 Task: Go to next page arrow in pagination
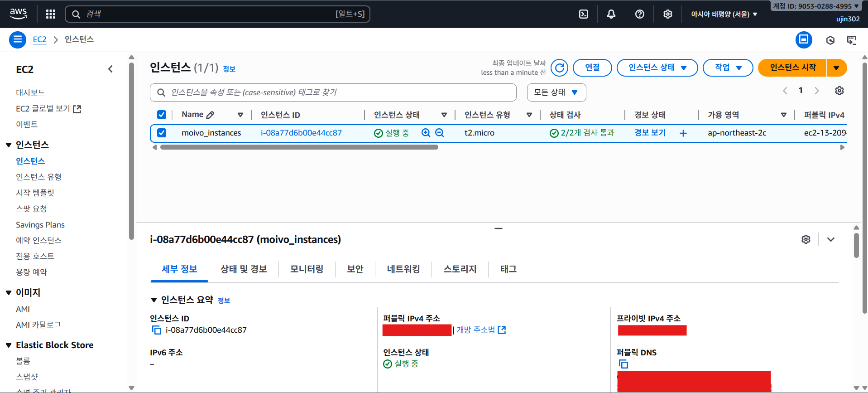(x=817, y=91)
